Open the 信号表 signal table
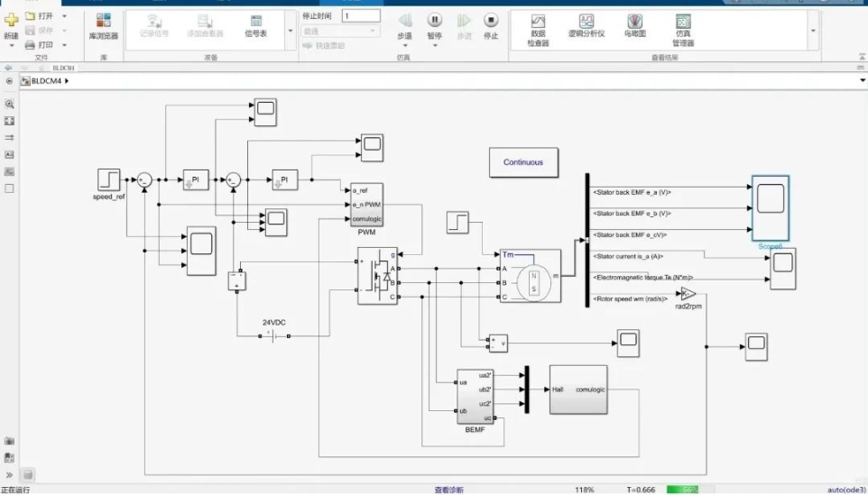The image size is (868, 495). coord(255,26)
